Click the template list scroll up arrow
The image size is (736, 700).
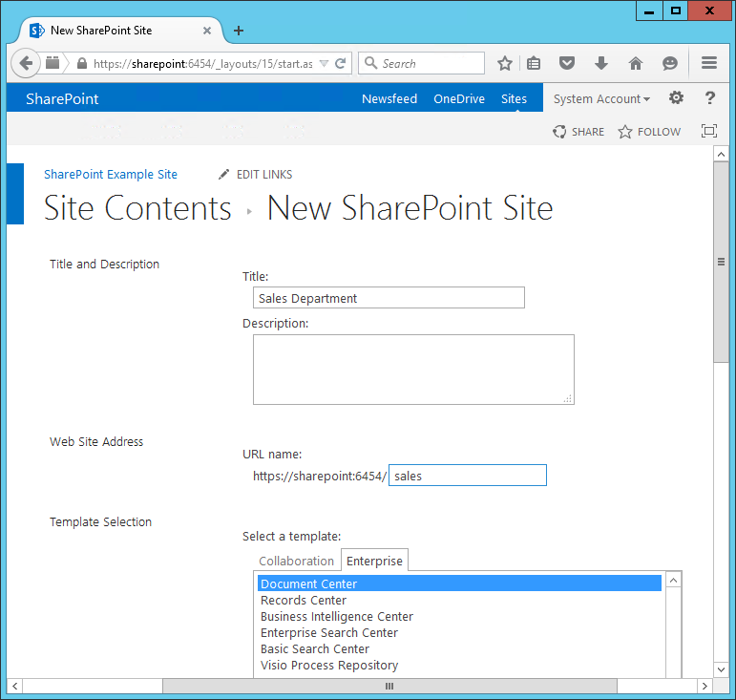pyautogui.click(x=673, y=581)
